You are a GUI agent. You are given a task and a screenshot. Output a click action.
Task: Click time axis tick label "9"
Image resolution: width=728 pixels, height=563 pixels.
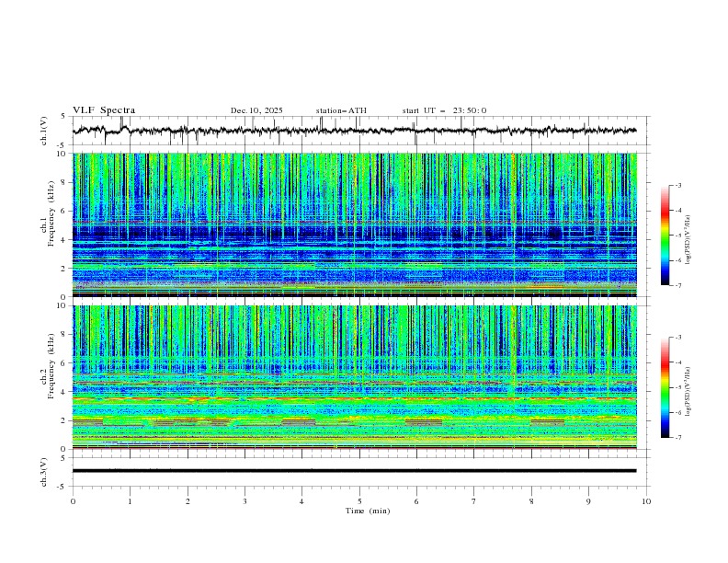[x=588, y=501]
